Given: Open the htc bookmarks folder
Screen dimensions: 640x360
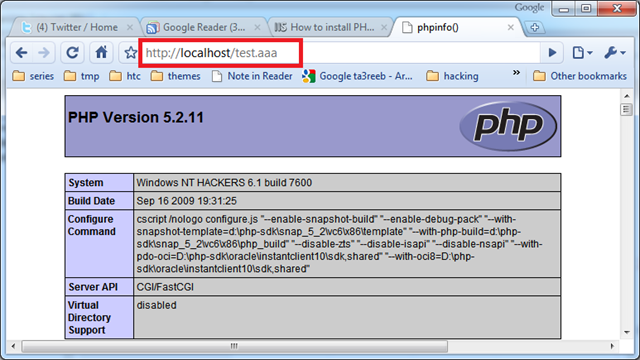Looking at the screenshot, I should [x=125, y=76].
